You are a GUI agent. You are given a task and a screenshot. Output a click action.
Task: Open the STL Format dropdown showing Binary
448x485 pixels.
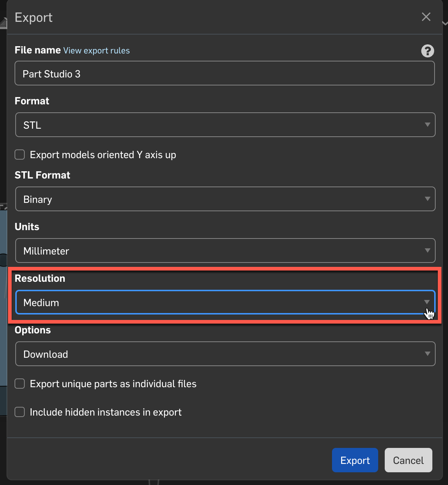[x=225, y=199]
